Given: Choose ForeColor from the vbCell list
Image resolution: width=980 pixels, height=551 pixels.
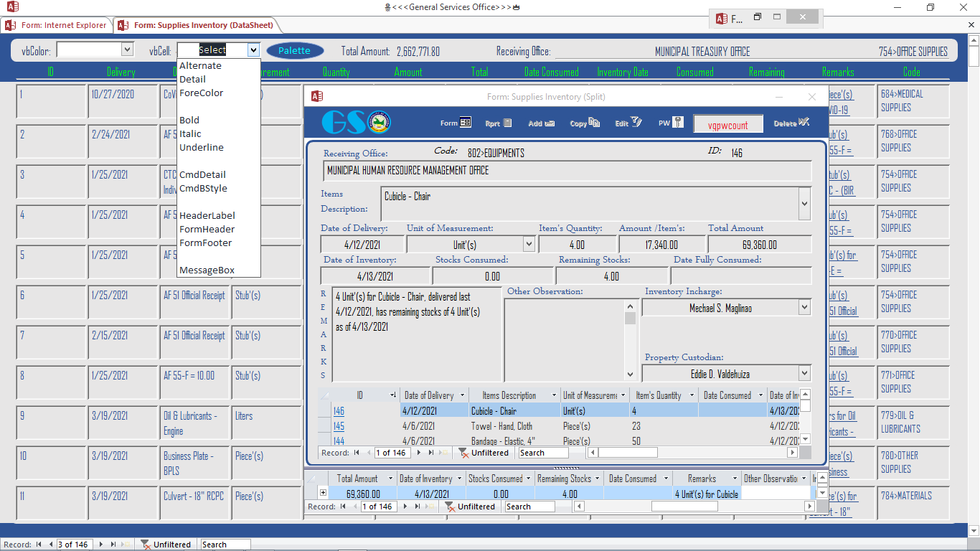Looking at the screenshot, I should point(201,93).
